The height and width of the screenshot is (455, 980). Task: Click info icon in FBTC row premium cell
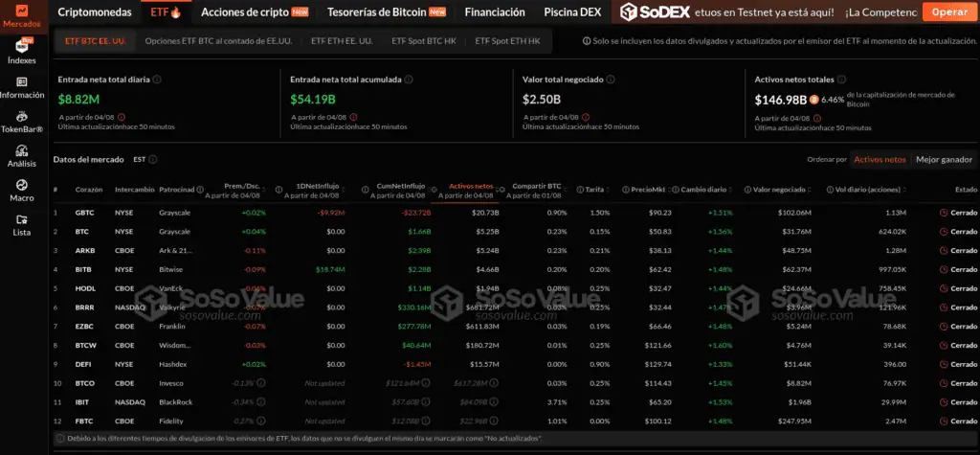tap(261, 421)
